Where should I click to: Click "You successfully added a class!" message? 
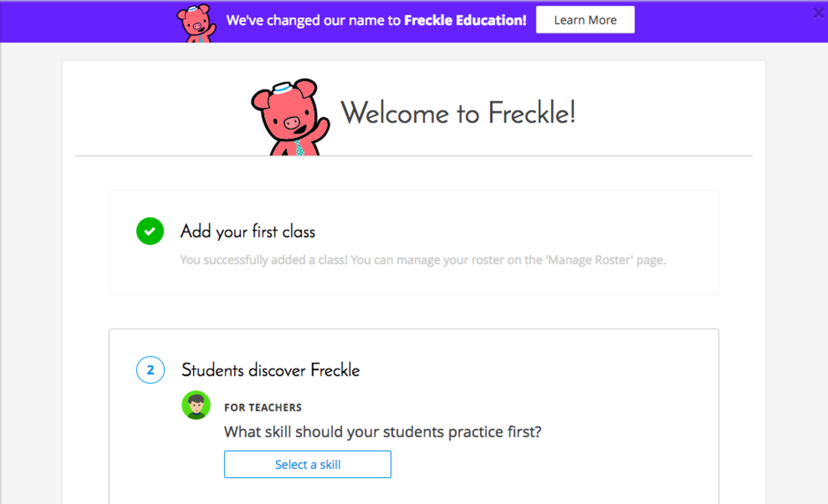click(264, 260)
